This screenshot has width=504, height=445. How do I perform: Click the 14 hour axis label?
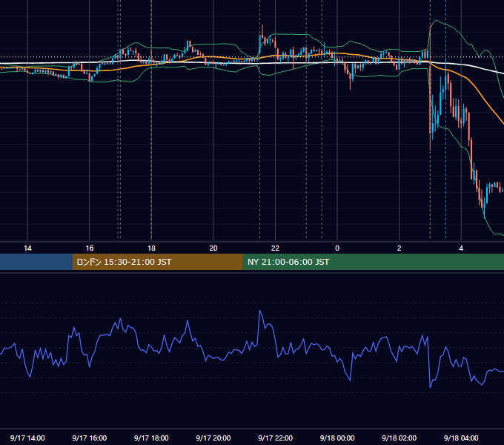(27, 248)
